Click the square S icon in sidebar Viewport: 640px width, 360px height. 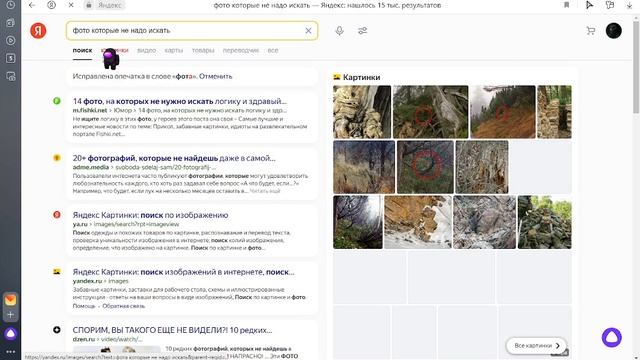11,58
